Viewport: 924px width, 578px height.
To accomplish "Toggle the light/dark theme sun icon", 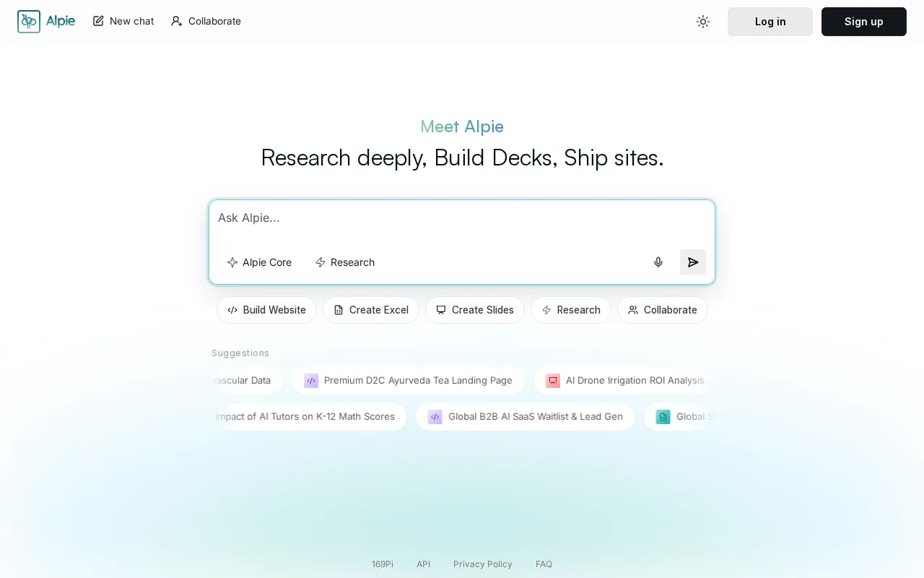I will [x=703, y=22].
